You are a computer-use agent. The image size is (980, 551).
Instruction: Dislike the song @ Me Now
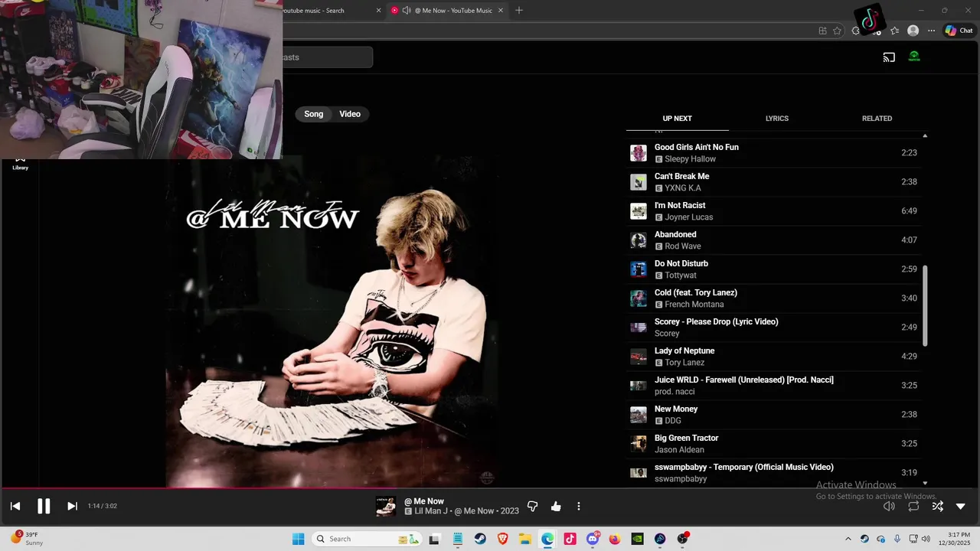pos(533,506)
